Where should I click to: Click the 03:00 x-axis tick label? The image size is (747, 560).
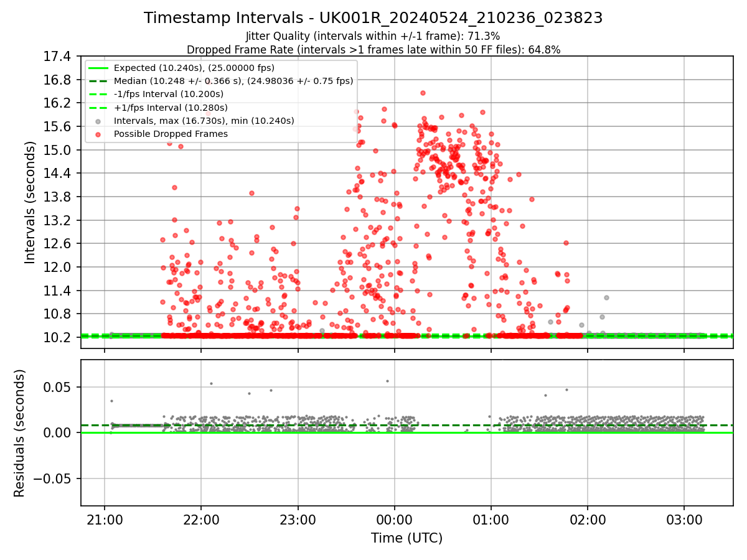[684, 519]
